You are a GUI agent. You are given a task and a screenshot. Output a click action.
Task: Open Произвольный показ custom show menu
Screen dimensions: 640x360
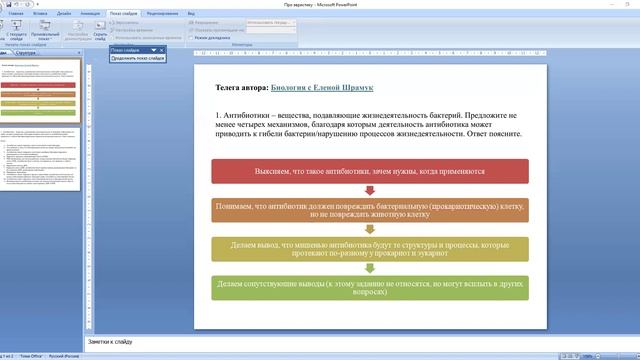[45, 30]
